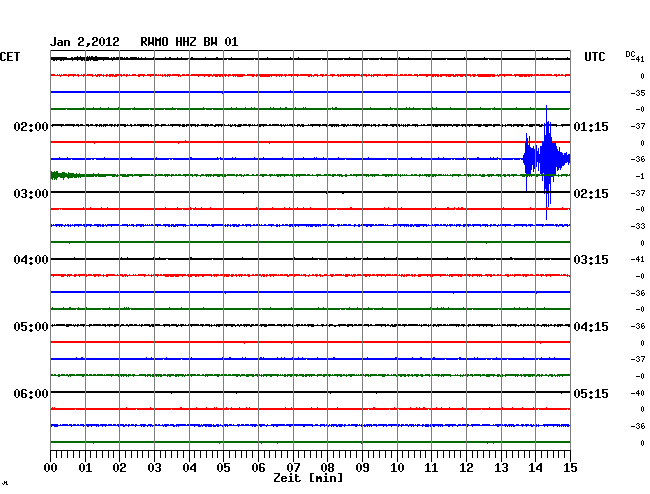
Task: Select DC offset value -35
Action: (x=638, y=93)
